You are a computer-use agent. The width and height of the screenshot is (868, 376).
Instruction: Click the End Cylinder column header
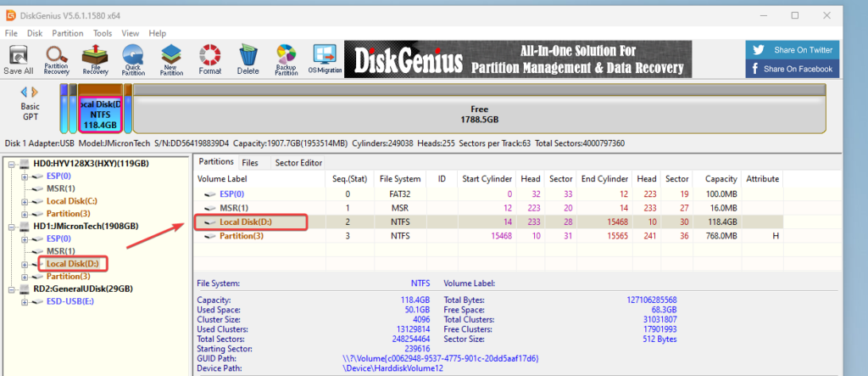[x=604, y=178]
